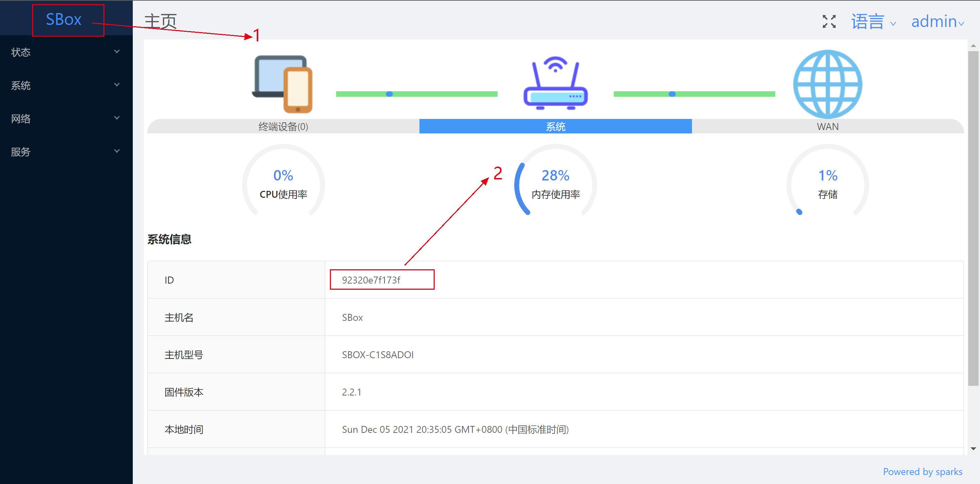Screen dimensions: 980x484
Task: Click the storage 1% gauge
Action: 827,183
